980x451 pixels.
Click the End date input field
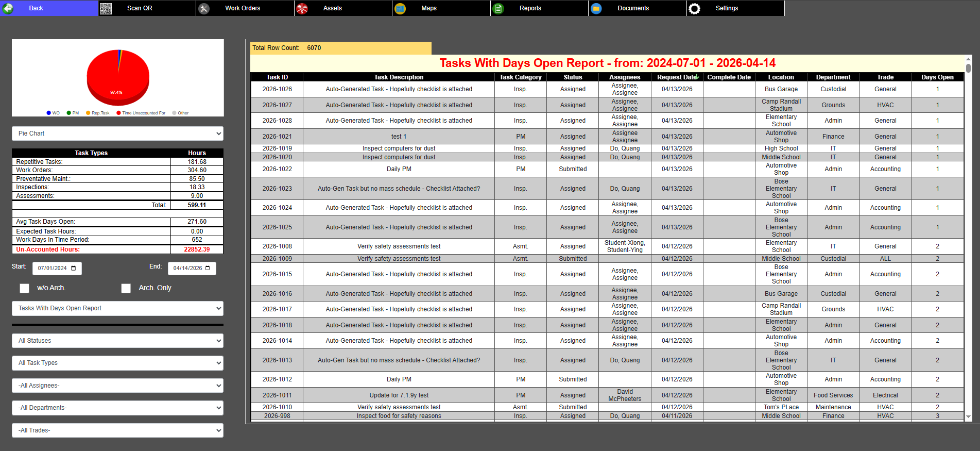[x=187, y=269]
